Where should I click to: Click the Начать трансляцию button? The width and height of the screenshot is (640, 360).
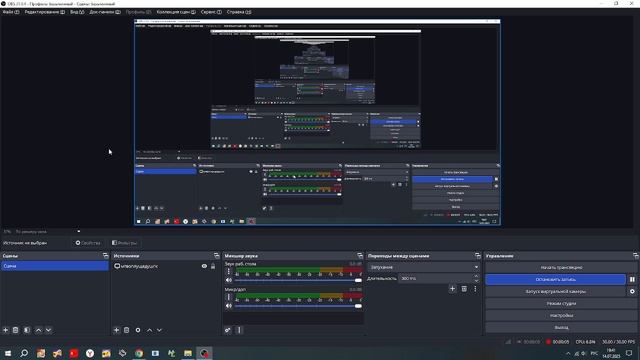[561, 267]
